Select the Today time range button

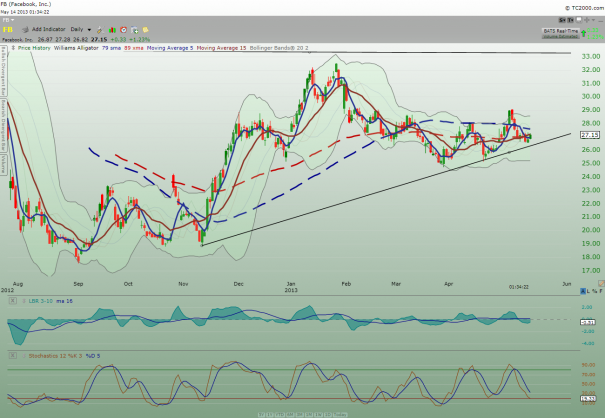pos(340,415)
